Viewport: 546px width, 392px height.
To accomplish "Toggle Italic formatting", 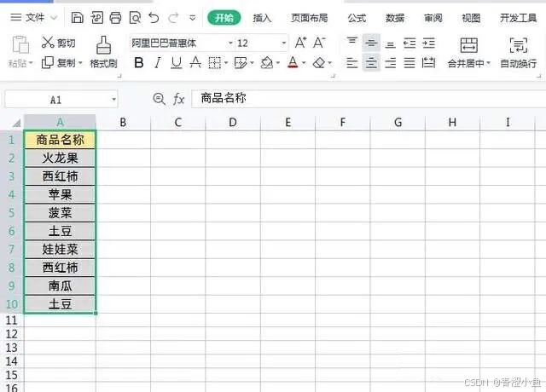I will click(x=158, y=63).
